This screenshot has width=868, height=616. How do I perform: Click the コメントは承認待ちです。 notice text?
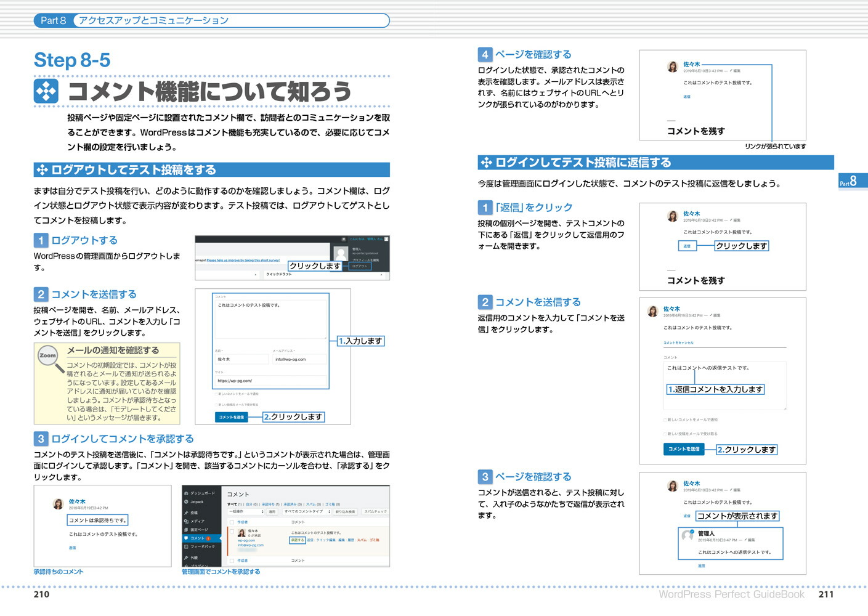click(x=99, y=521)
